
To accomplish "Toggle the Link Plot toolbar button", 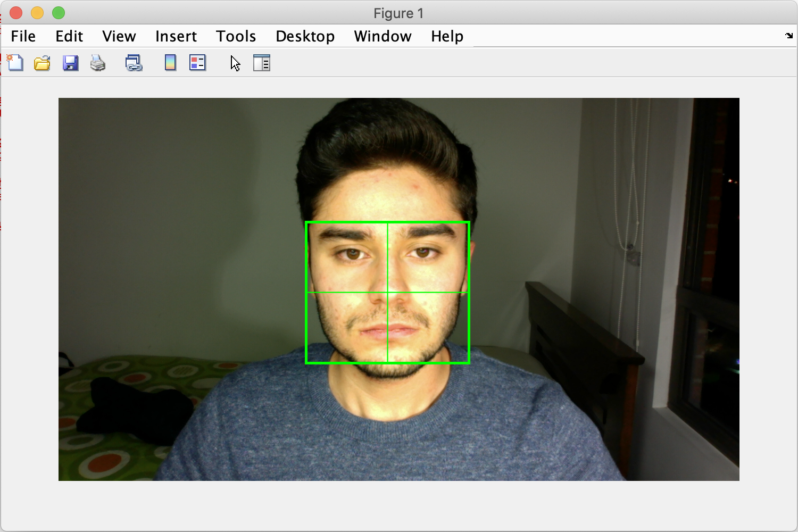I will [134, 63].
